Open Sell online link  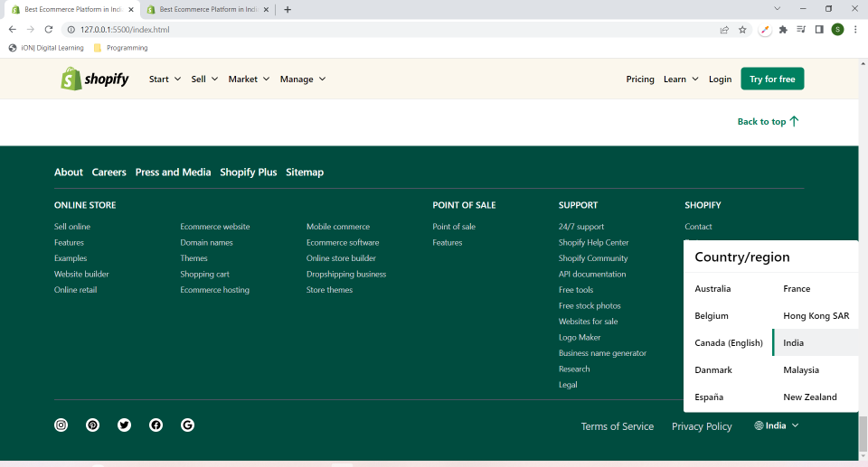(x=72, y=227)
